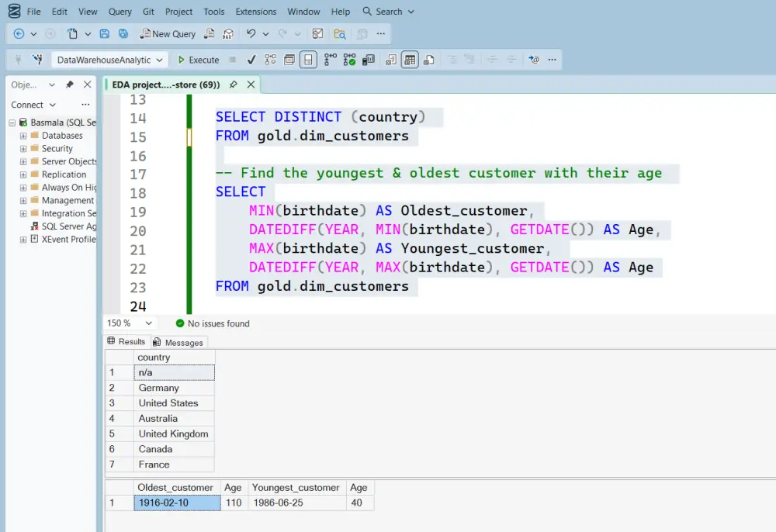Click the New Query button
Screen dimensions: 776x532
[x=168, y=33]
